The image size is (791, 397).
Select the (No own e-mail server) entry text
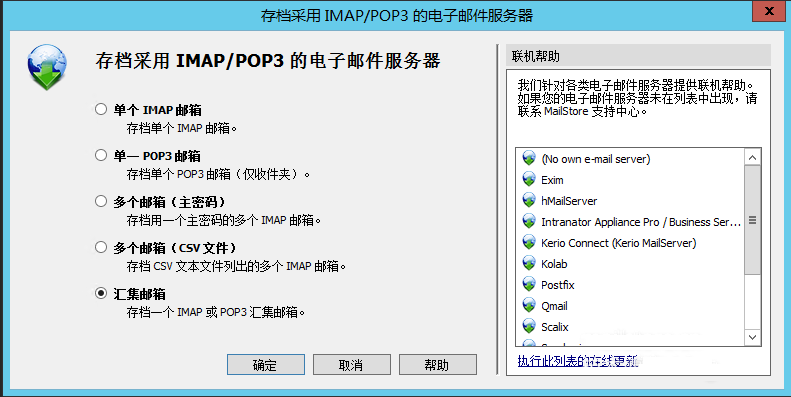tap(595, 159)
